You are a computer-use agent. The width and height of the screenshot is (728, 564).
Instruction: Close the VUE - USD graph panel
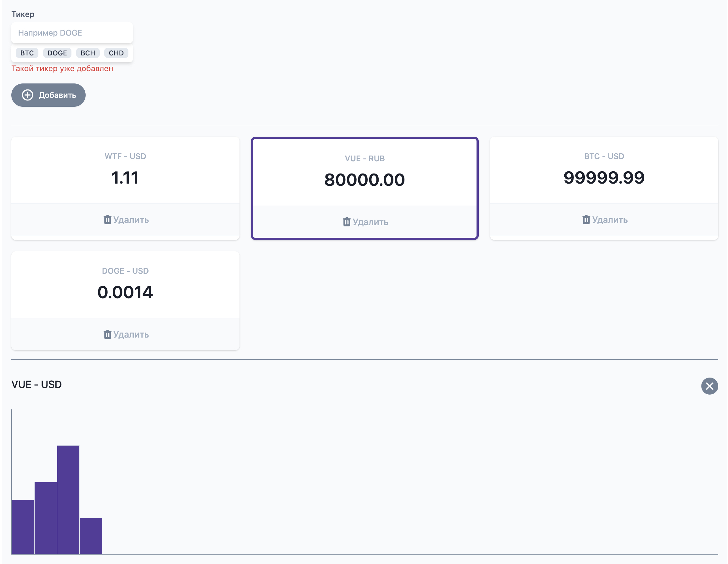pyautogui.click(x=709, y=386)
